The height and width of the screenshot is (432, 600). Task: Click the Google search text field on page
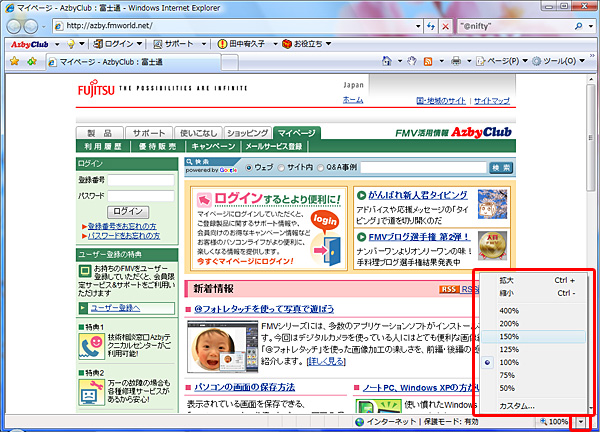(x=424, y=168)
